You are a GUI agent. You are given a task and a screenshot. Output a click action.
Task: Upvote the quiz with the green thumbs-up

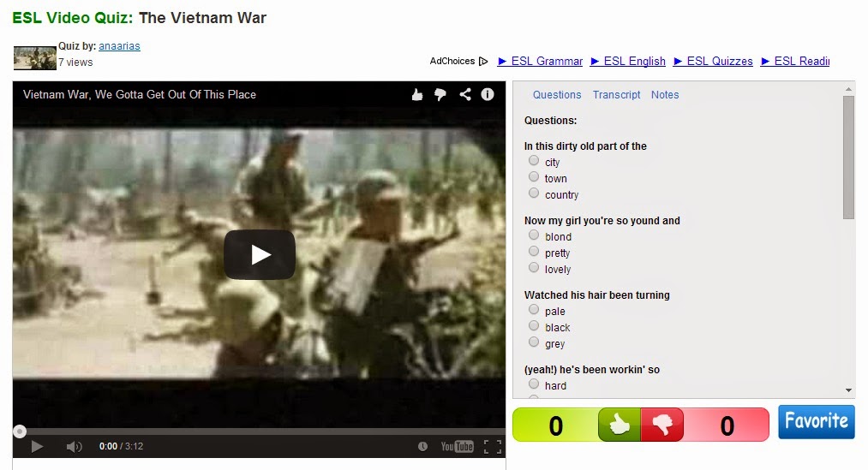(620, 425)
